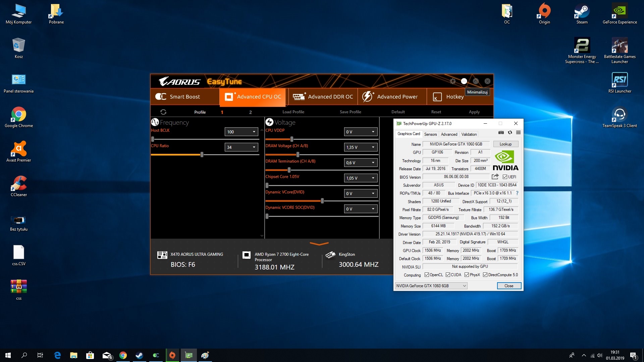Select EasyTune profile 2
The image size is (644, 362).
point(250,112)
